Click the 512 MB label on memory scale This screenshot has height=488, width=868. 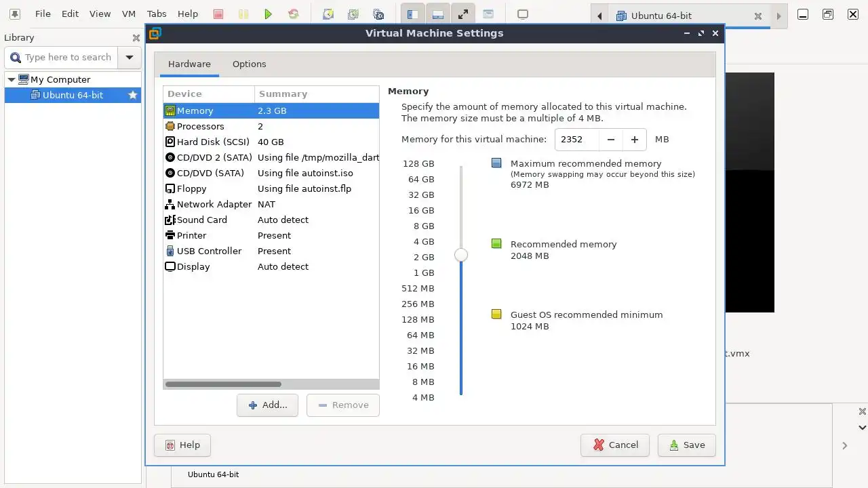(x=418, y=288)
